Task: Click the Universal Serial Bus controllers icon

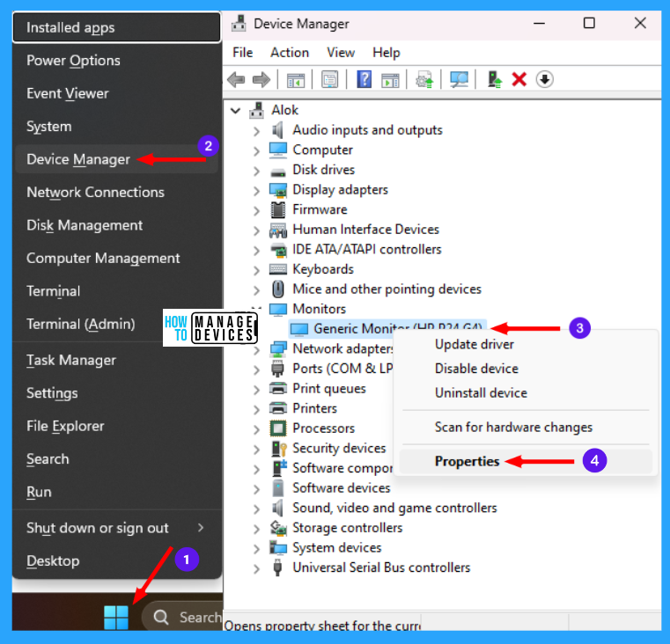Action: pos(277,567)
